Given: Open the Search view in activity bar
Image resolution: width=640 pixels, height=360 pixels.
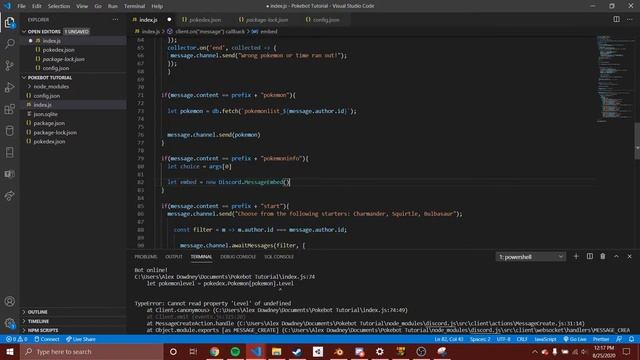Looking at the screenshot, I should (x=9, y=44).
